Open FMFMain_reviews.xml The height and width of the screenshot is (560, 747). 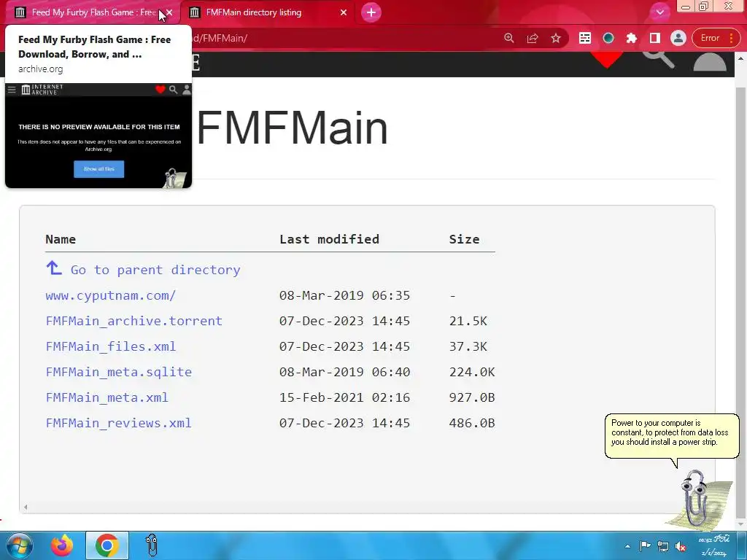point(119,423)
